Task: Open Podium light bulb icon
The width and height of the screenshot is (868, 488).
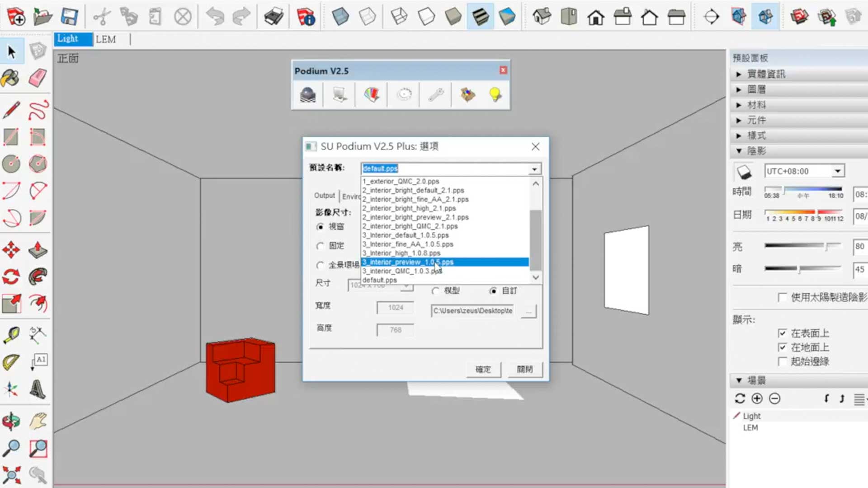Action: (x=495, y=95)
